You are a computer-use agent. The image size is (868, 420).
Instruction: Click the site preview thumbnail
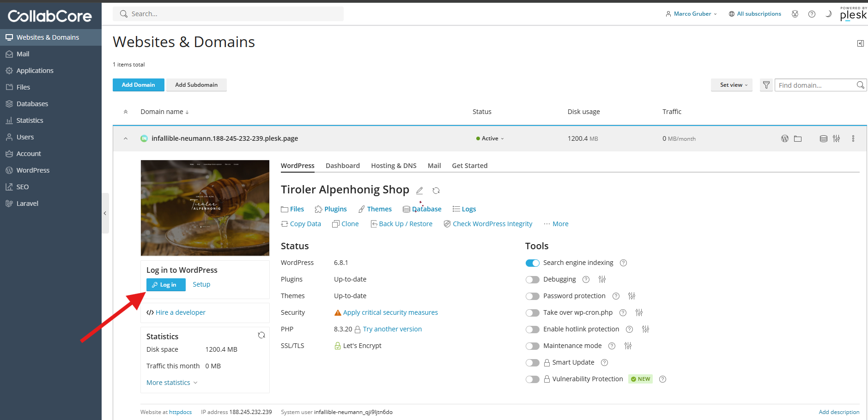click(x=205, y=208)
